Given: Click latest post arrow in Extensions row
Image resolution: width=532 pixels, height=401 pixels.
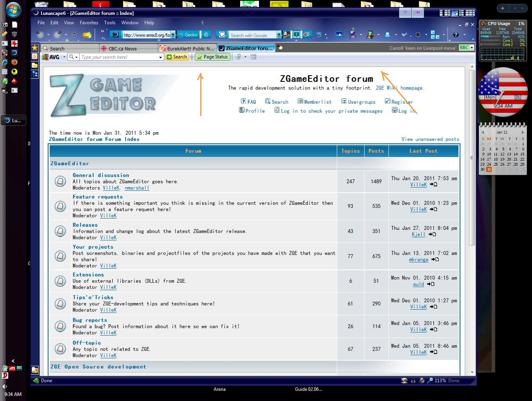Looking at the screenshot, I should click(x=431, y=284).
